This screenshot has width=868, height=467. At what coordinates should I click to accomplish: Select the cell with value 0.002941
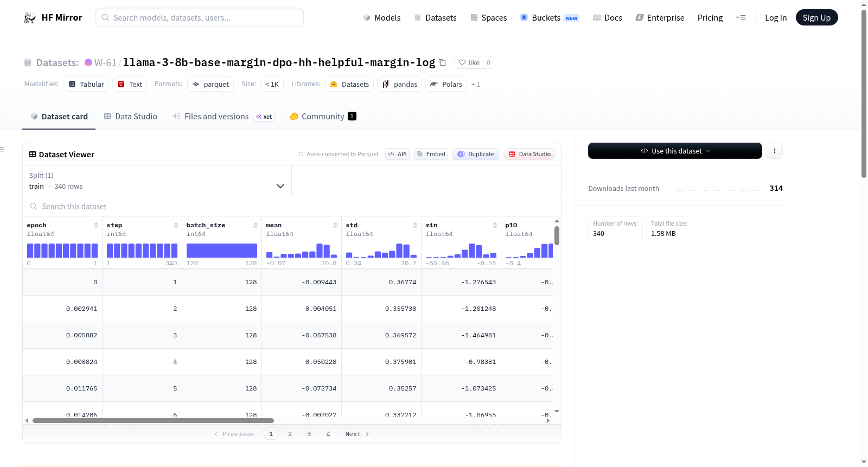(62, 309)
